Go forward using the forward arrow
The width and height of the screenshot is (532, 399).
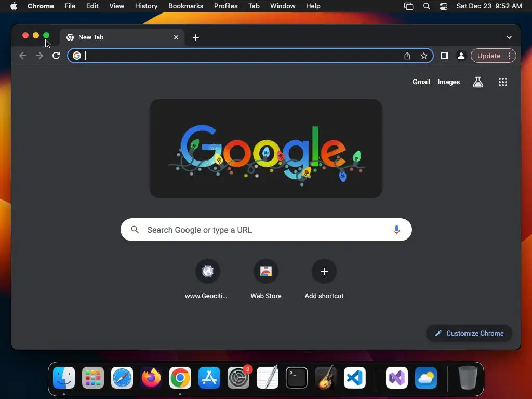pos(39,56)
